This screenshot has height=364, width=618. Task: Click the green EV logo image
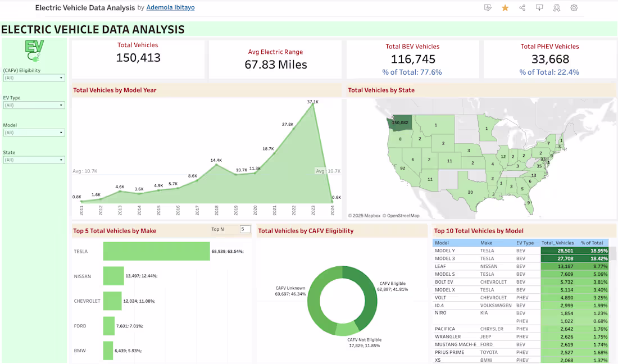[x=34, y=51]
